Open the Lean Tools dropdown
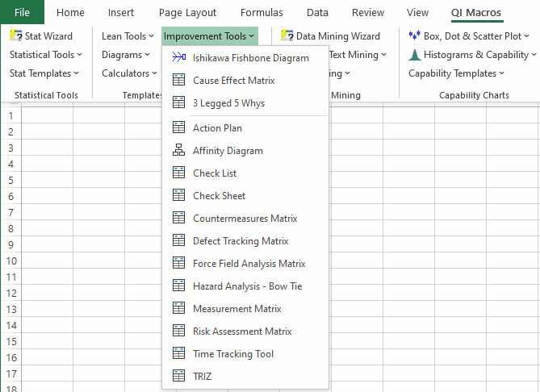This screenshot has height=392, width=540. point(128,36)
